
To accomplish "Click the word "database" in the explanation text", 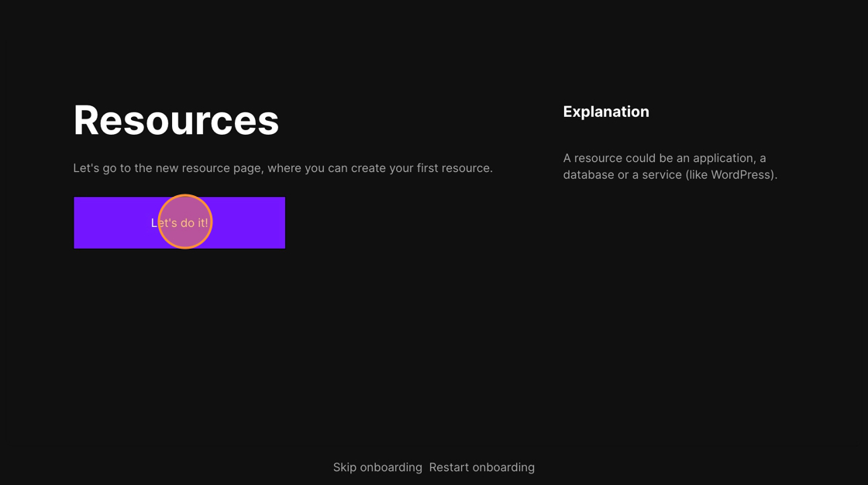I will 588,175.
